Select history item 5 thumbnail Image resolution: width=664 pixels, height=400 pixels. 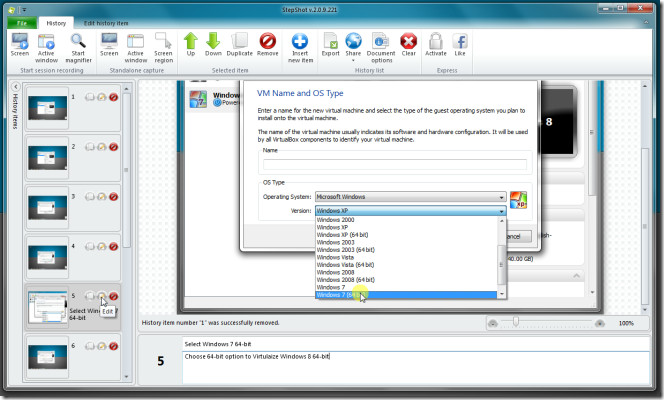47,307
